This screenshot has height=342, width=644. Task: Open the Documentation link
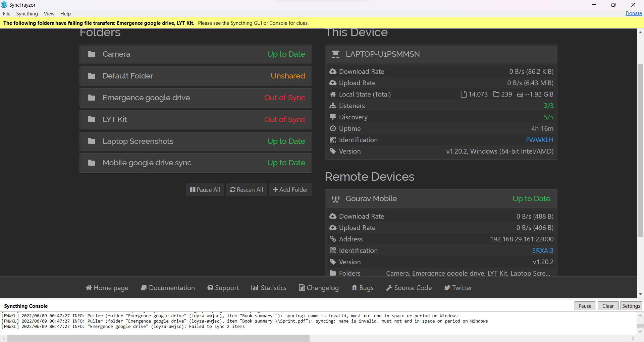168,288
